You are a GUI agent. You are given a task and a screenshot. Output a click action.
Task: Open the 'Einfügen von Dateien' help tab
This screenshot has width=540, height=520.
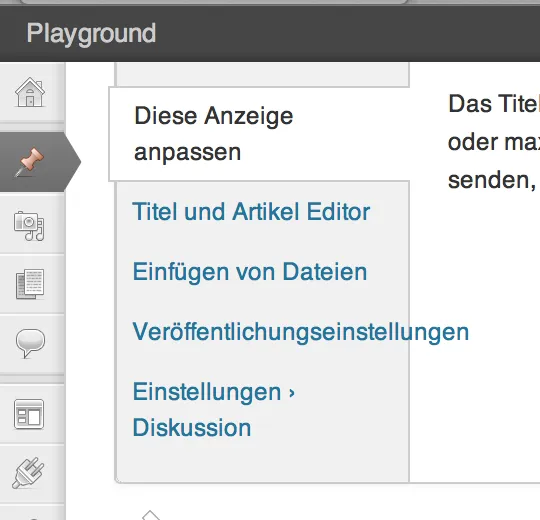[250, 272]
